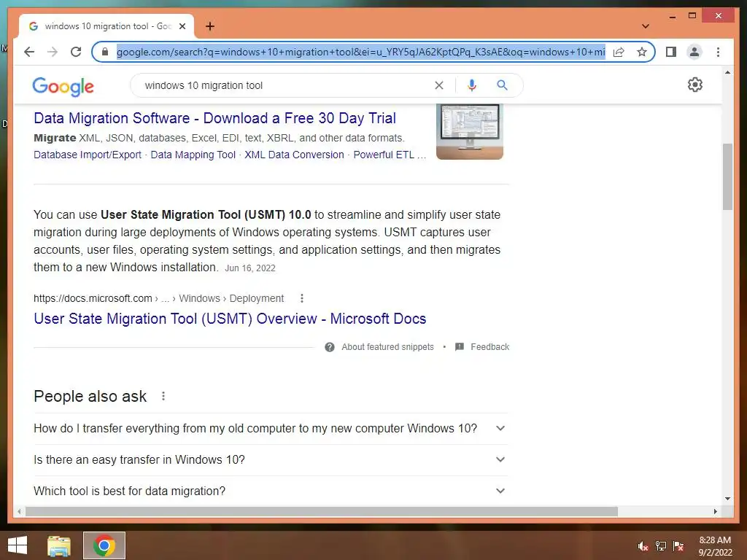The width and height of the screenshot is (747, 560).
Task: Share this page using the share icon
Action: click(x=619, y=52)
